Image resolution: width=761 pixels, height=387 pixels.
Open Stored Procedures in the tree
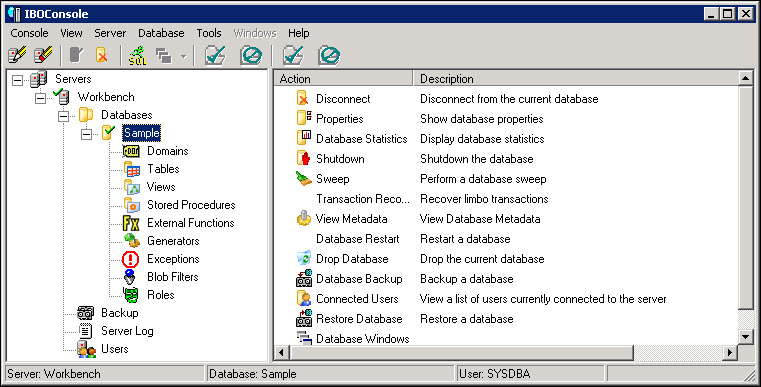(x=191, y=205)
